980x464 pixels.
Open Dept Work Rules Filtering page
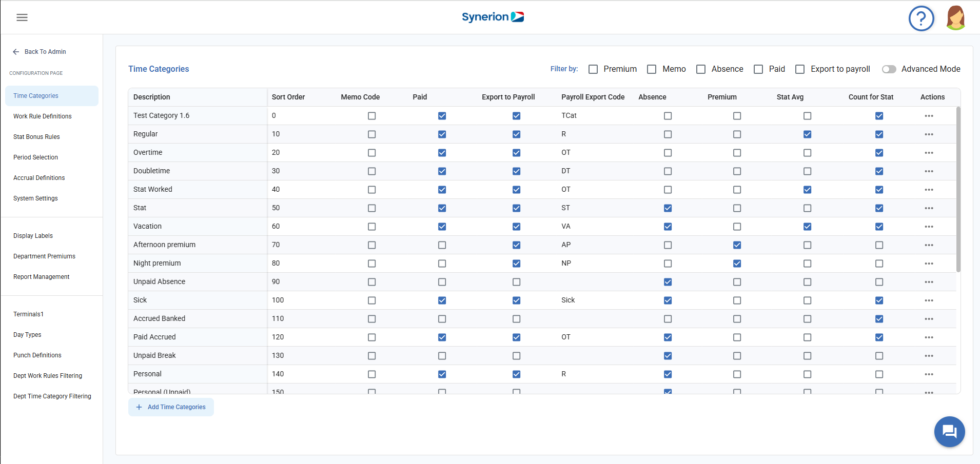(x=48, y=376)
